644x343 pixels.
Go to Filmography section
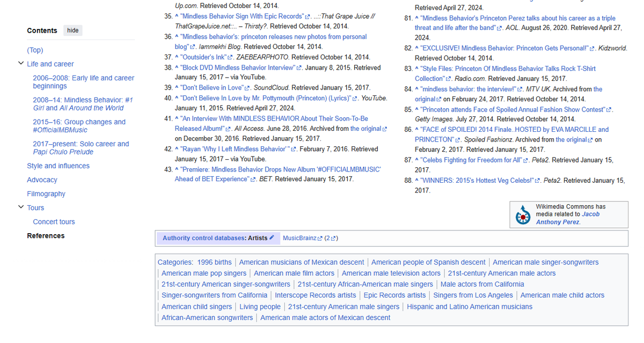46,194
